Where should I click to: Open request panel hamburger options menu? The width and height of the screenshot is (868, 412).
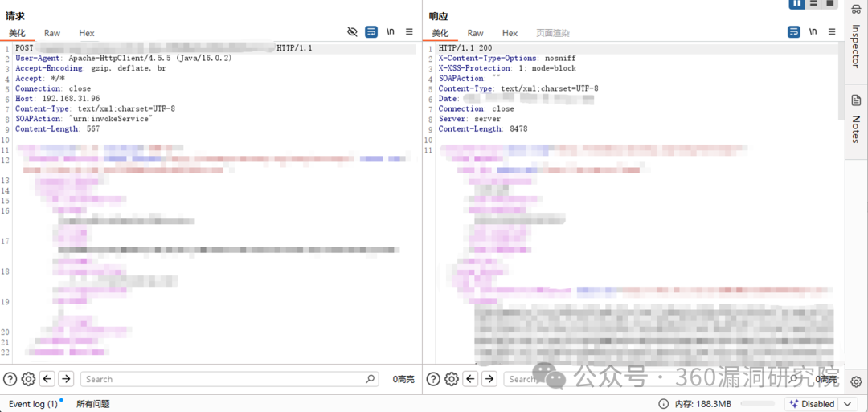[x=409, y=32]
